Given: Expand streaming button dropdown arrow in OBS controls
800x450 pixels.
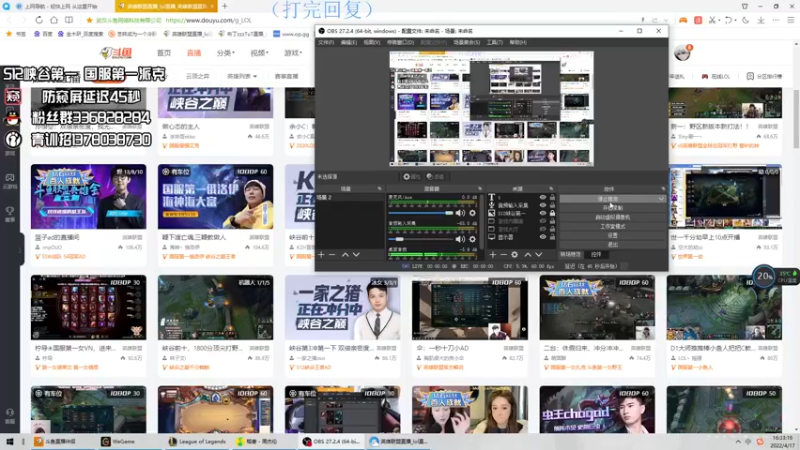Looking at the screenshot, I should coord(661,198).
